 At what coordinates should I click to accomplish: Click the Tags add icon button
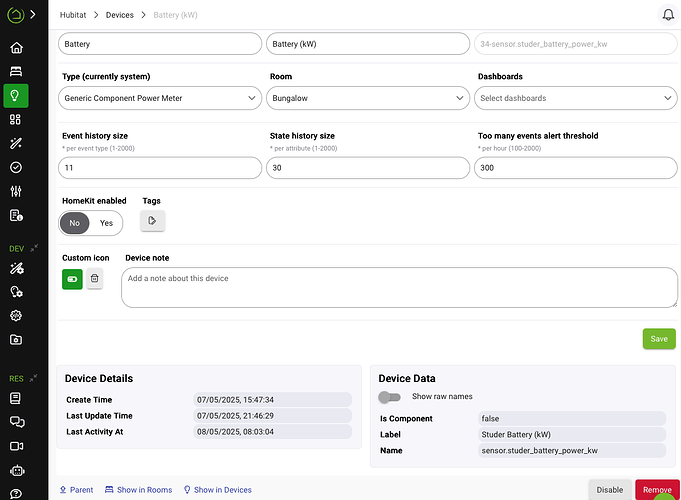click(152, 221)
